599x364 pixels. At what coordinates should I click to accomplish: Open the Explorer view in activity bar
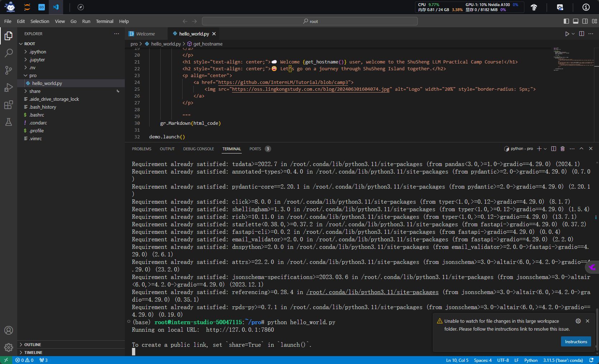click(x=9, y=36)
